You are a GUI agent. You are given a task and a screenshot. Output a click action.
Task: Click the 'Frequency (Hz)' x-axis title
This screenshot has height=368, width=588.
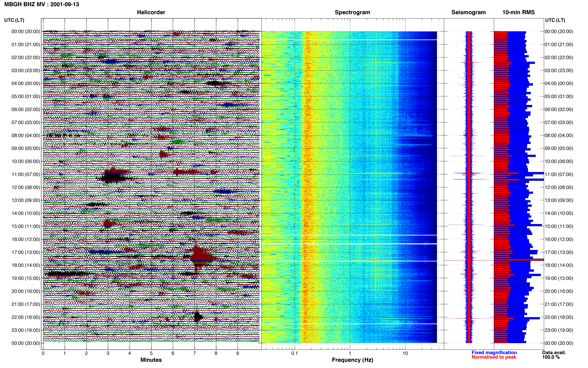[352, 360]
